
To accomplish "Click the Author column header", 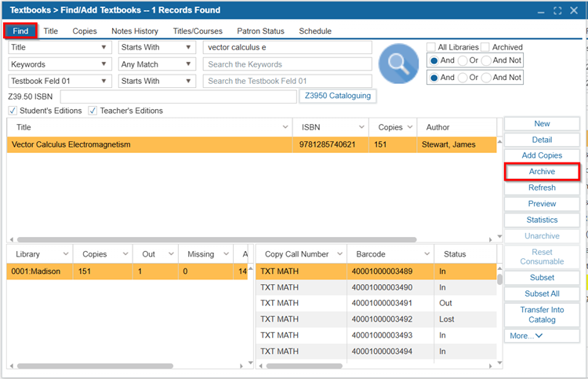I will 457,127.
